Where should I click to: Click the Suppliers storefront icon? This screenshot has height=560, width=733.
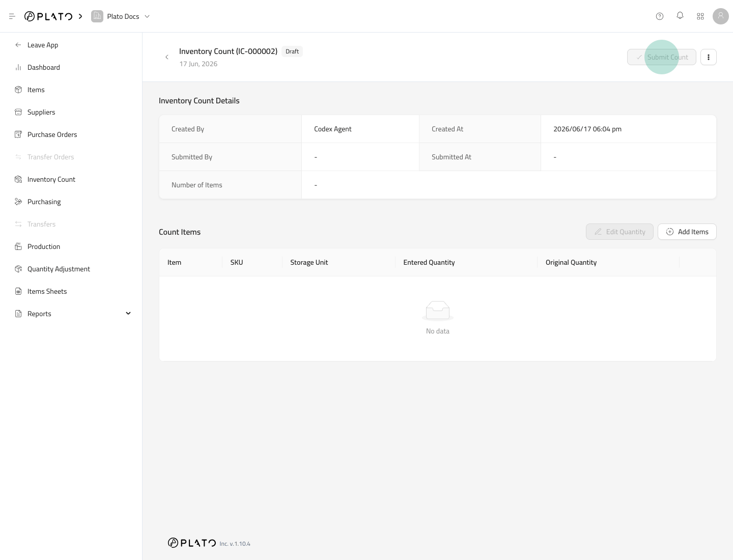tap(18, 112)
